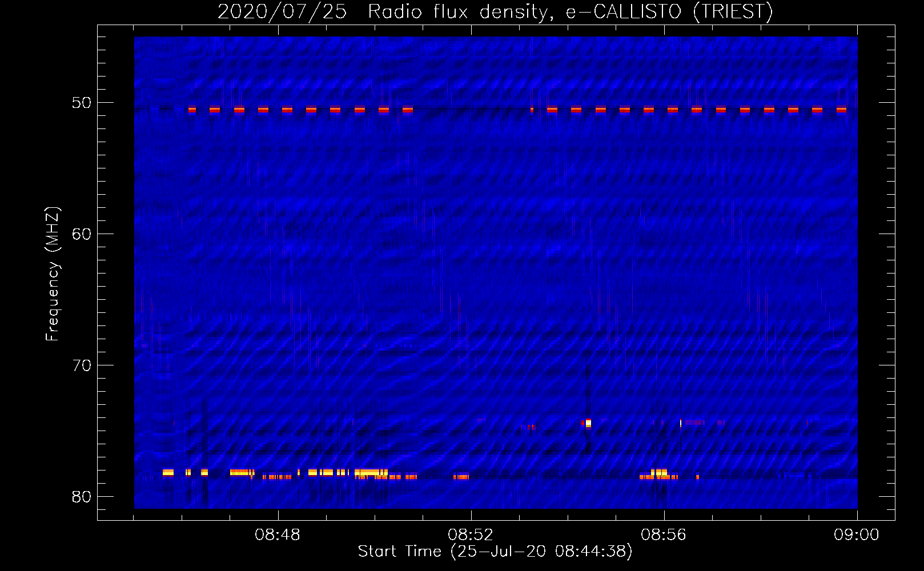Screen dimensions: 924x571
Task: Select the '60' frequency tick label
Action: [x=82, y=234]
